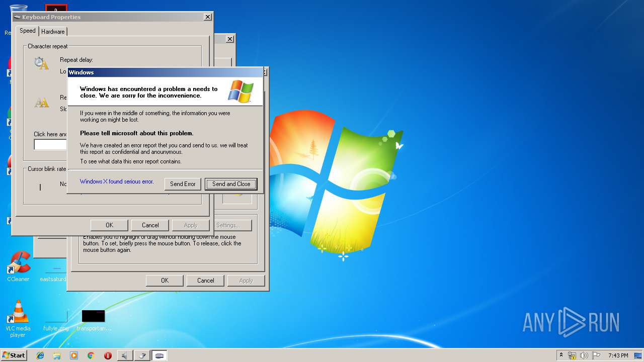Open the Start menu
644x362 pixels.
click(x=14, y=355)
